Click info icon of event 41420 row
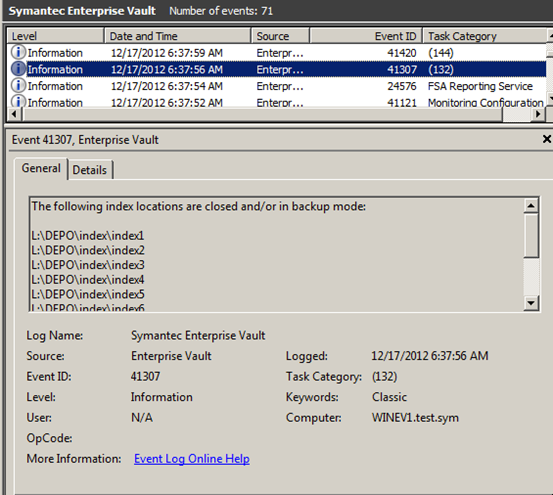553x495 pixels. [x=18, y=52]
